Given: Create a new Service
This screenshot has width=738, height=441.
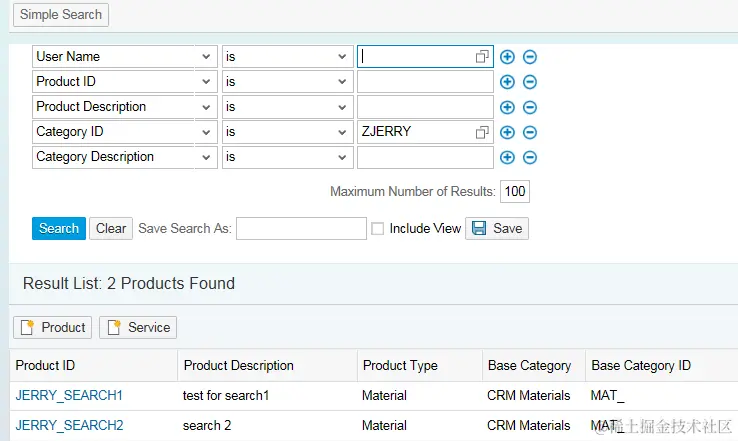Looking at the screenshot, I should (139, 327).
